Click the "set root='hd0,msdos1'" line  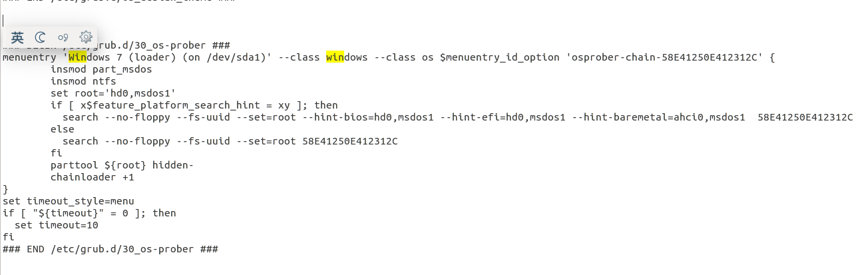[112, 93]
